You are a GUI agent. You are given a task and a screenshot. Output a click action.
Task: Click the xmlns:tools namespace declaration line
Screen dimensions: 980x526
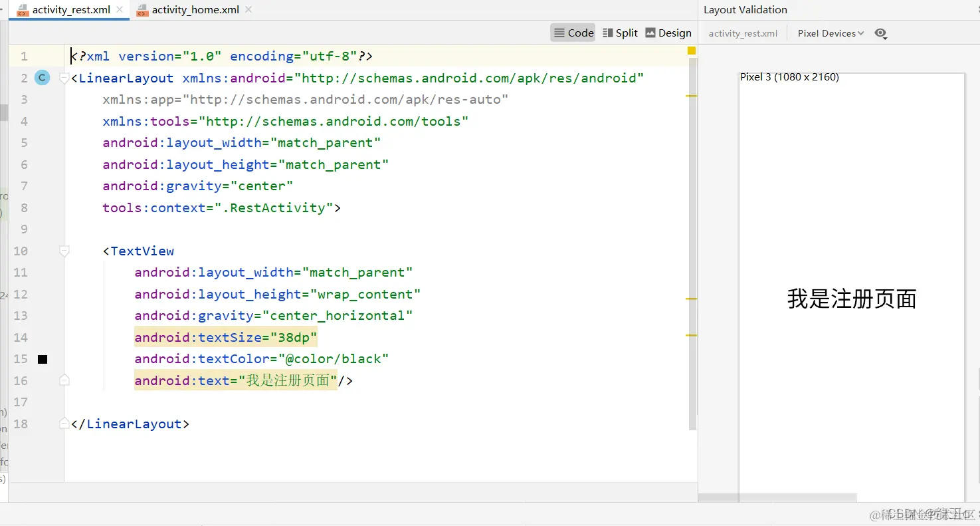[x=286, y=122]
